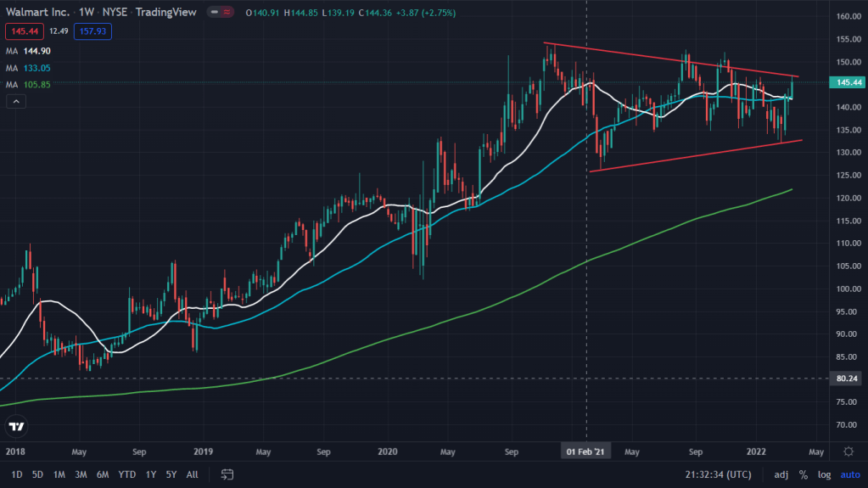Enable the log scale toggle
The image size is (868, 488).
point(825,474)
